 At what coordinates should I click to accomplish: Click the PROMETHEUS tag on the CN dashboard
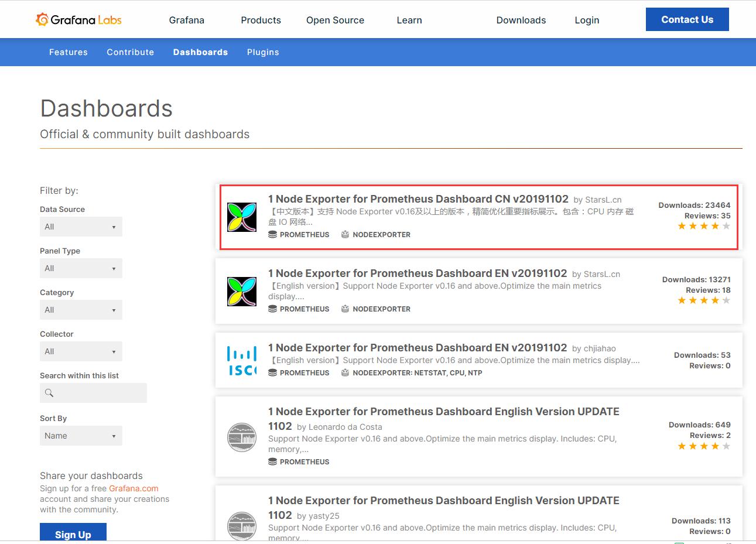pos(305,234)
